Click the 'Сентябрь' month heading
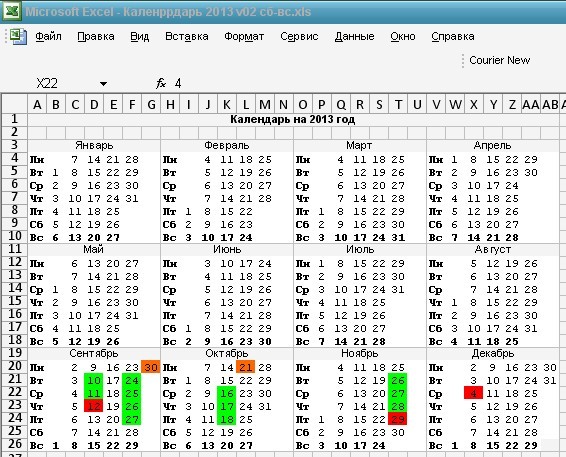This screenshot has width=566, height=457. click(x=94, y=353)
